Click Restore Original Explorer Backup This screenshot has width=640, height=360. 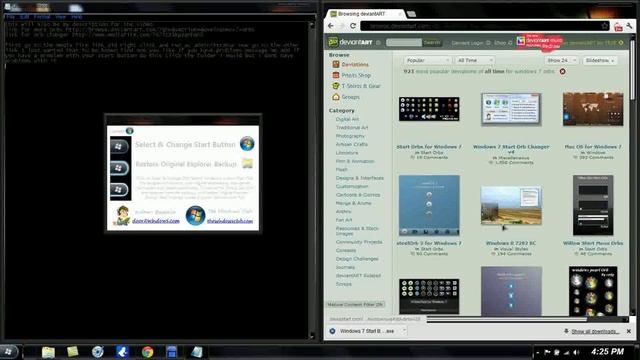(x=186, y=164)
